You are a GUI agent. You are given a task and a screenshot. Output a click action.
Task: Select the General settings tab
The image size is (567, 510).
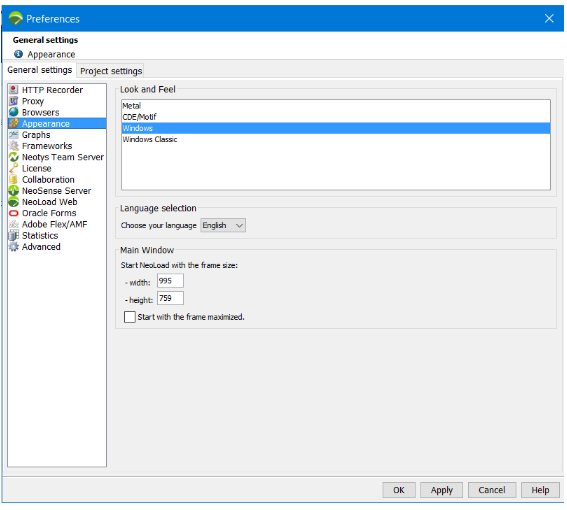point(40,70)
